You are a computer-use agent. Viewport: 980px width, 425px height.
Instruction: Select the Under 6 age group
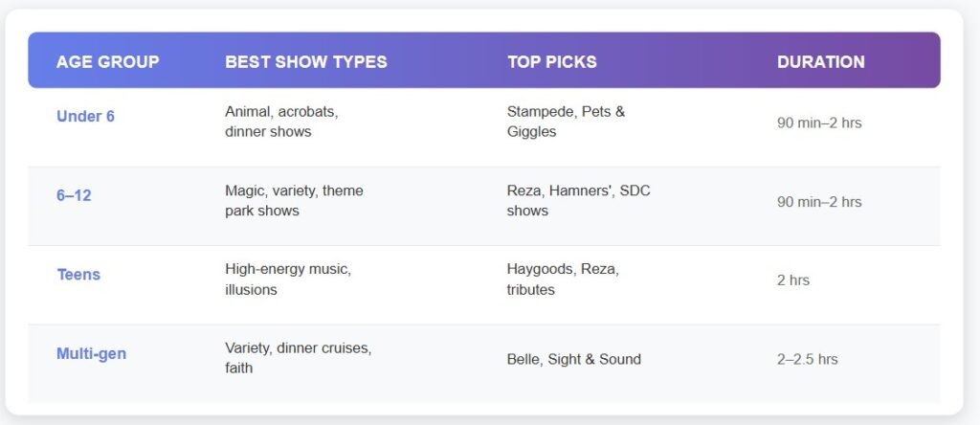tap(84, 117)
